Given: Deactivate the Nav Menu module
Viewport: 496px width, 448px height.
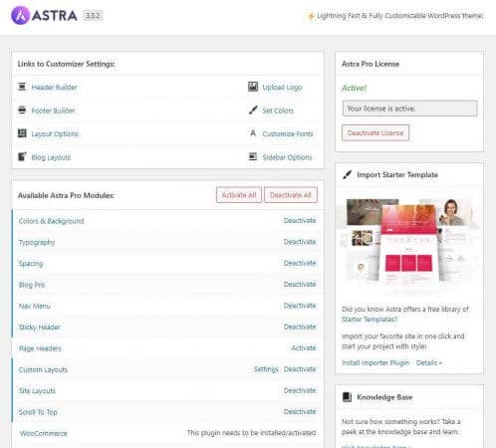Looking at the screenshot, I should click(x=300, y=306).
